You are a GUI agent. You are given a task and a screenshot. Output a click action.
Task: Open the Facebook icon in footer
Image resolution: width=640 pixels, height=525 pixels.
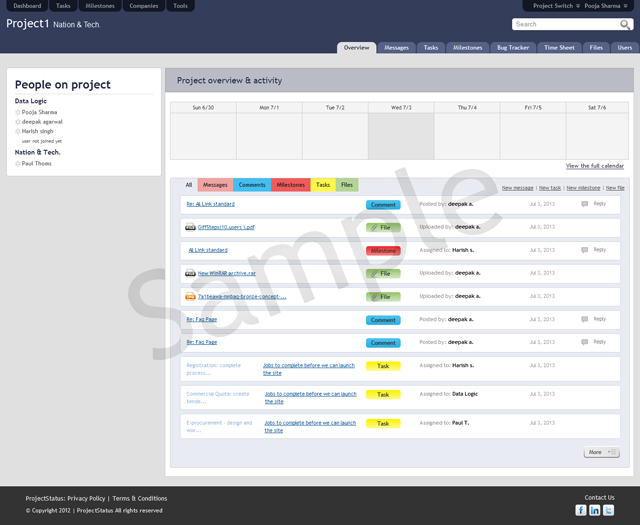[581, 510]
